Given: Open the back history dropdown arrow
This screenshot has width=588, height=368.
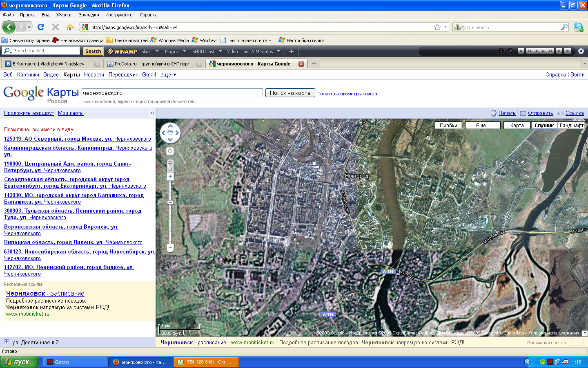Looking at the screenshot, I should (29, 27).
